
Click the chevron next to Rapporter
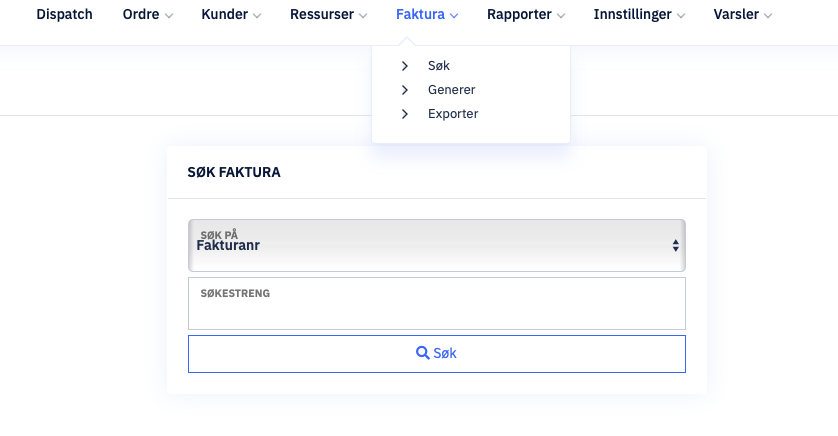point(561,16)
